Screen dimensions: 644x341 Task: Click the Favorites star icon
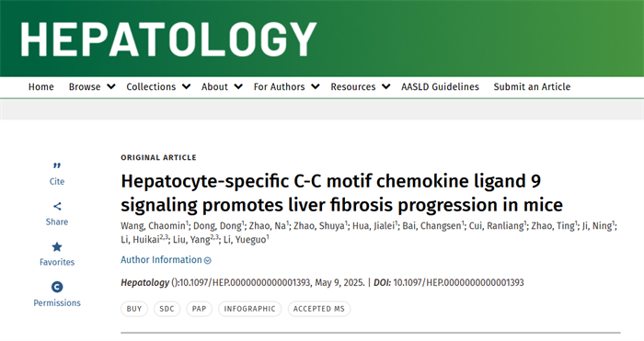click(x=57, y=246)
